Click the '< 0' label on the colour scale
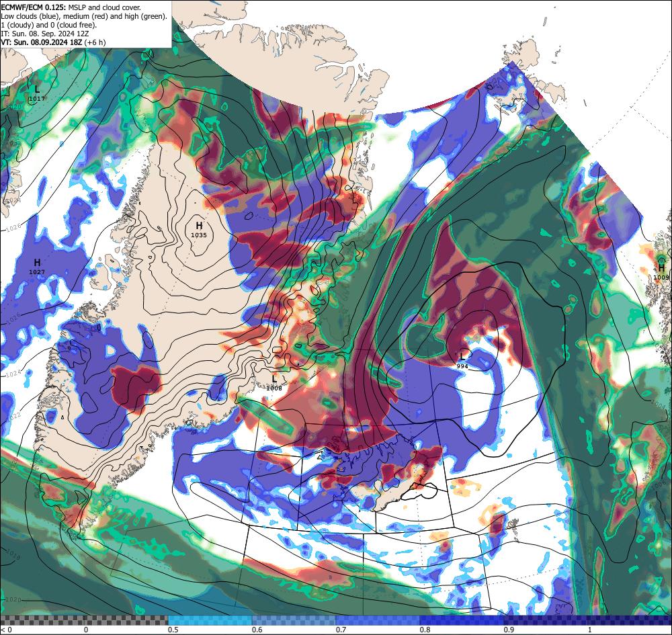This screenshot has height=635, width=672. coord(7,630)
